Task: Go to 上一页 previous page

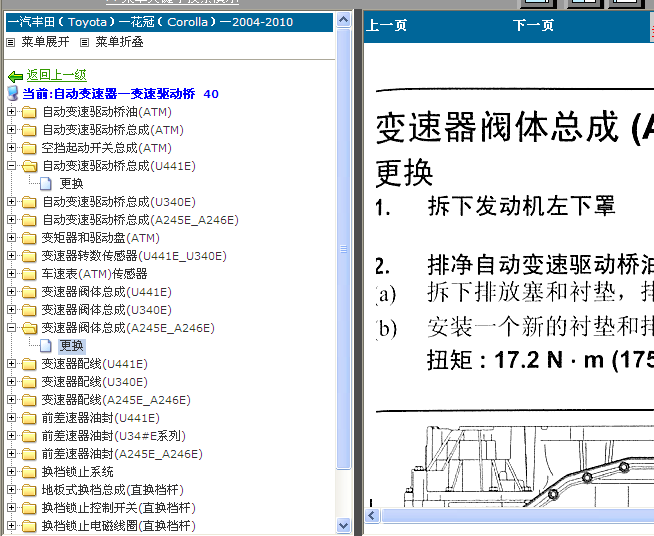Action: point(386,25)
